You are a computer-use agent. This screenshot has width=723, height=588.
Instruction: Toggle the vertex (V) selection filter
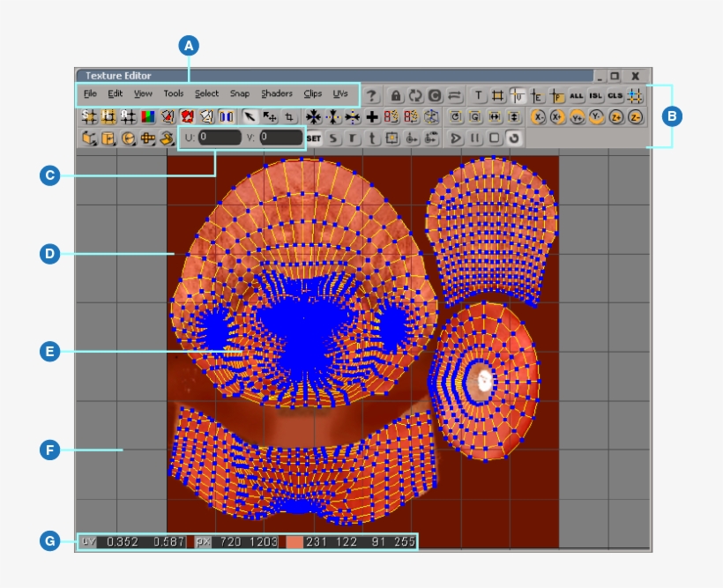pyautogui.click(x=518, y=95)
